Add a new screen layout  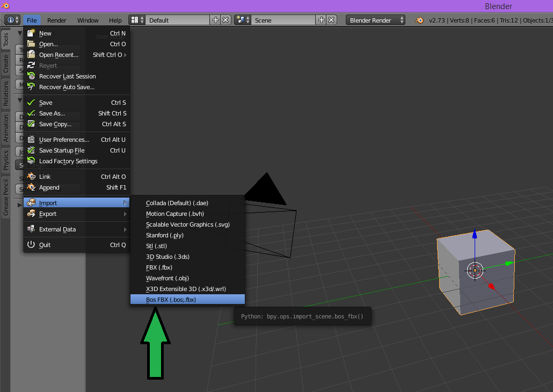pos(215,20)
